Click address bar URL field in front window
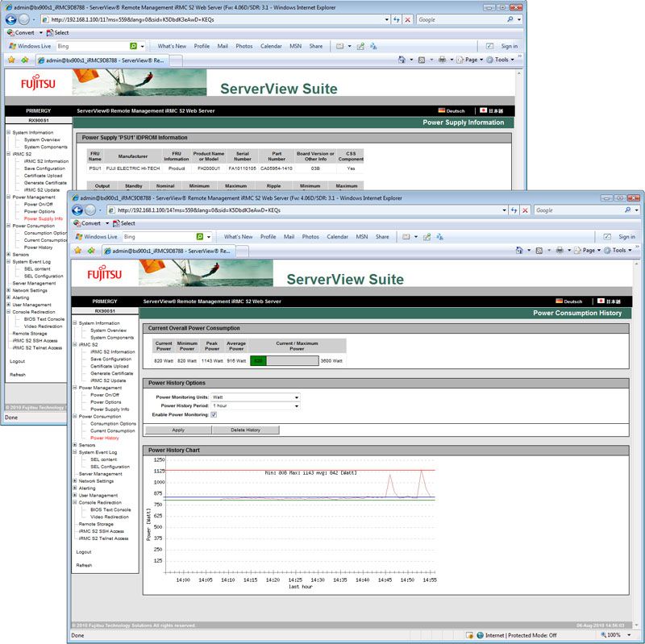645x644 pixels. [x=306, y=210]
